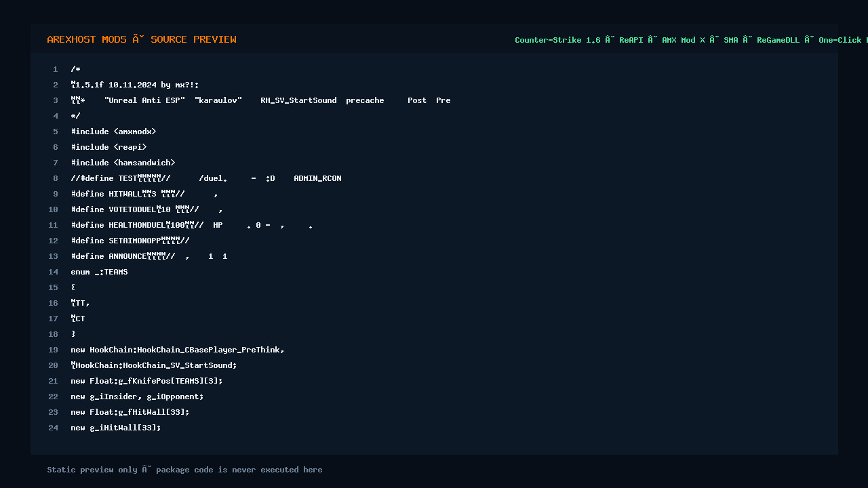The width and height of the screenshot is (868, 488).
Task: Click the ReAPI tag in header
Action: (x=631, y=40)
